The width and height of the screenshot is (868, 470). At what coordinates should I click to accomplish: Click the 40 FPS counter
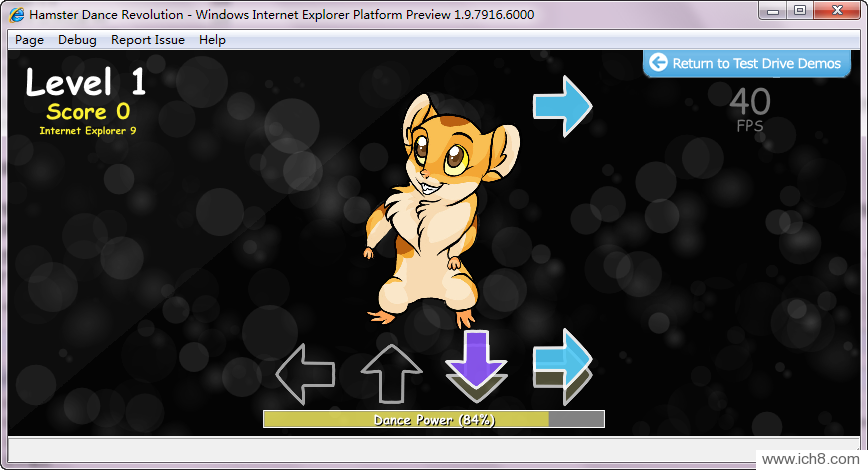point(750,110)
